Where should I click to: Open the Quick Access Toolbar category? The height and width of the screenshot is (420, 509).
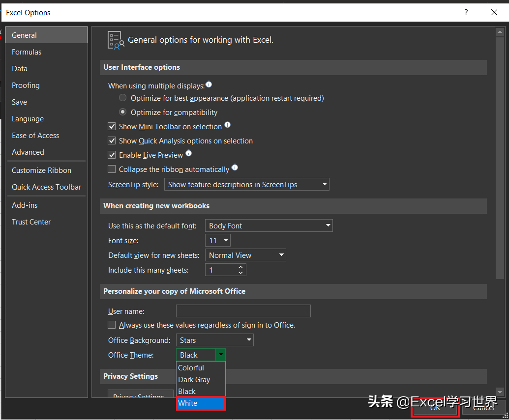click(x=46, y=187)
